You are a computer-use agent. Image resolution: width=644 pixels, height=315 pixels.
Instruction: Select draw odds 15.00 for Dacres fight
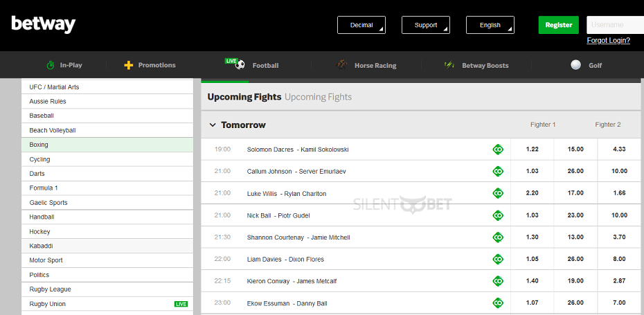tap(575, 150)
